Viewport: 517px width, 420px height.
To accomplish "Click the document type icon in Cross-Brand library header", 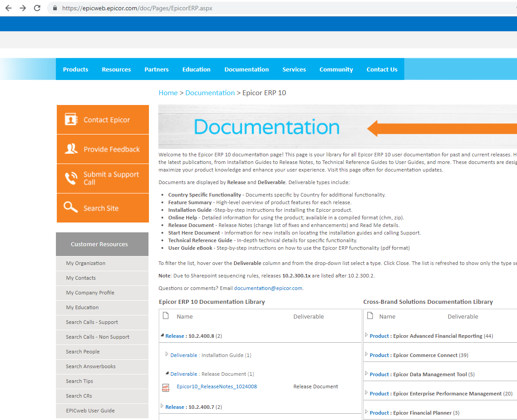I will click(370, 315).
